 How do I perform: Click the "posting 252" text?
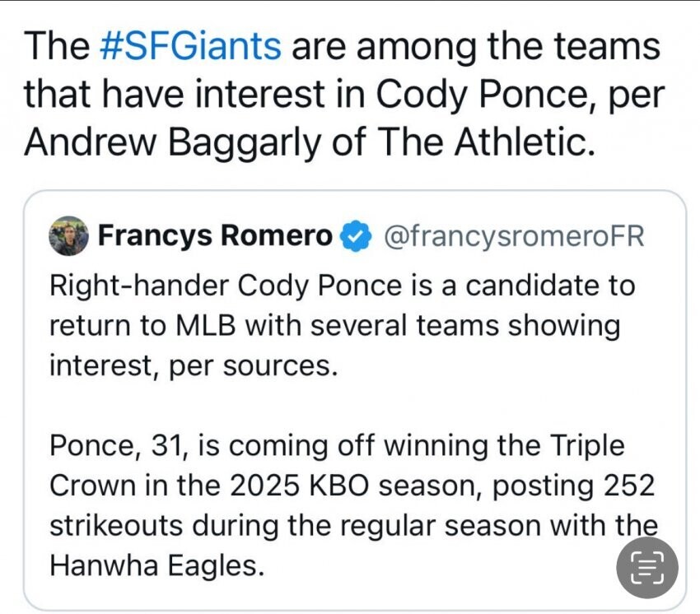pyautogui.click(x=572, y=485)
